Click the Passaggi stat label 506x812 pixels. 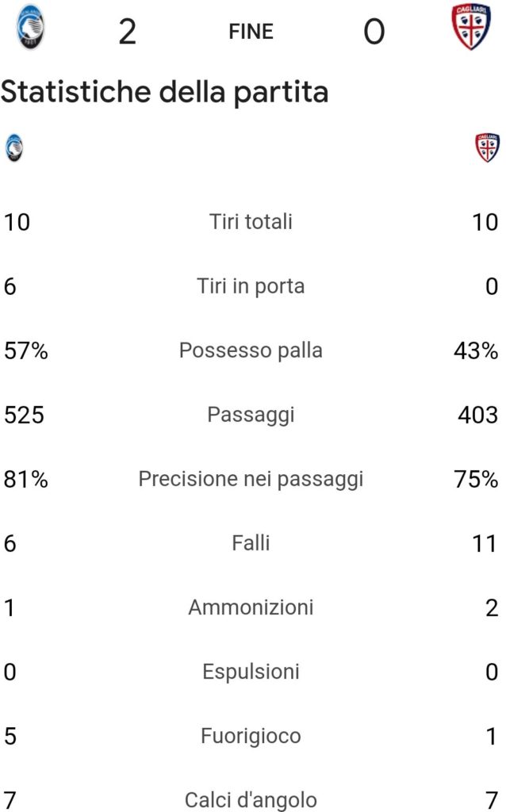251,415
